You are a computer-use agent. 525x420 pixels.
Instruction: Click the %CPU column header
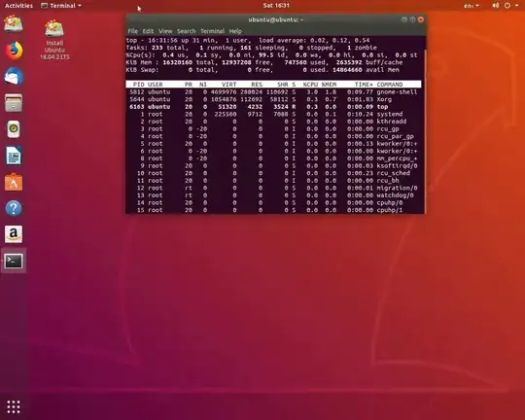(x=310, y=85)
